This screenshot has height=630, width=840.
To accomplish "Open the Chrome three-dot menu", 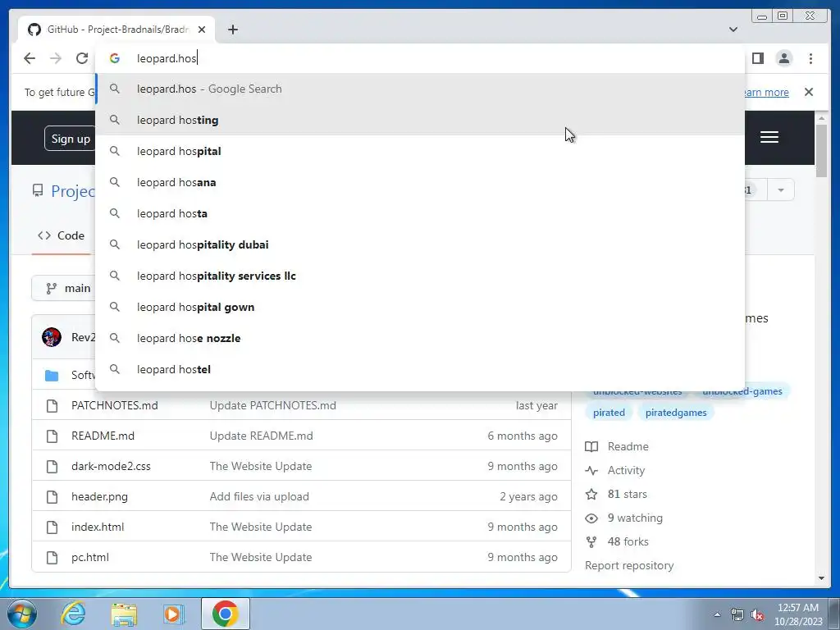I will (810, 58).
